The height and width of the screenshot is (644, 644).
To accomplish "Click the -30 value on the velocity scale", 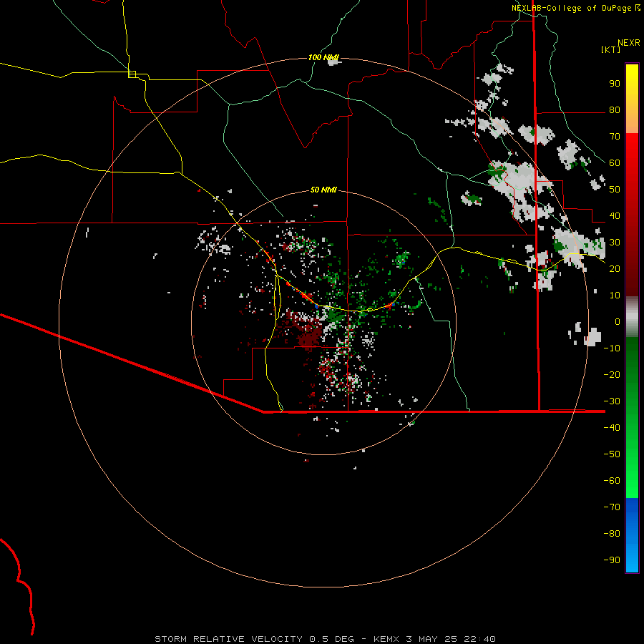I will tap(612, 401).
